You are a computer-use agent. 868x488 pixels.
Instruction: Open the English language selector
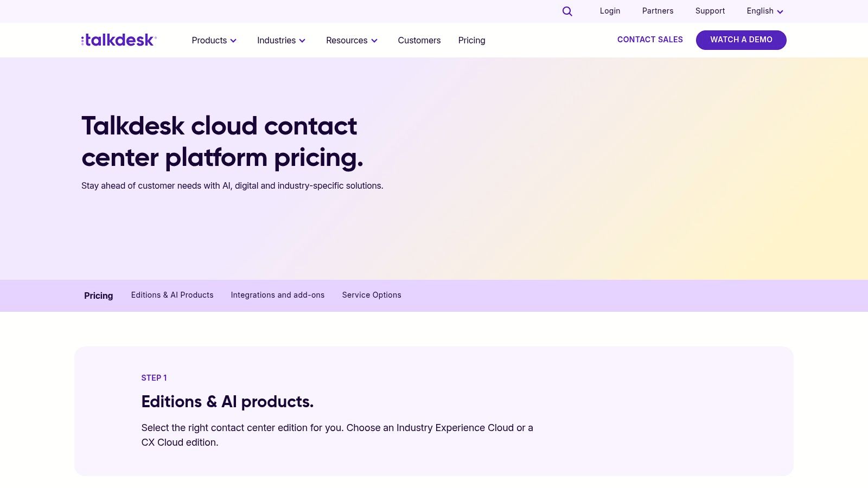point(760,11)
